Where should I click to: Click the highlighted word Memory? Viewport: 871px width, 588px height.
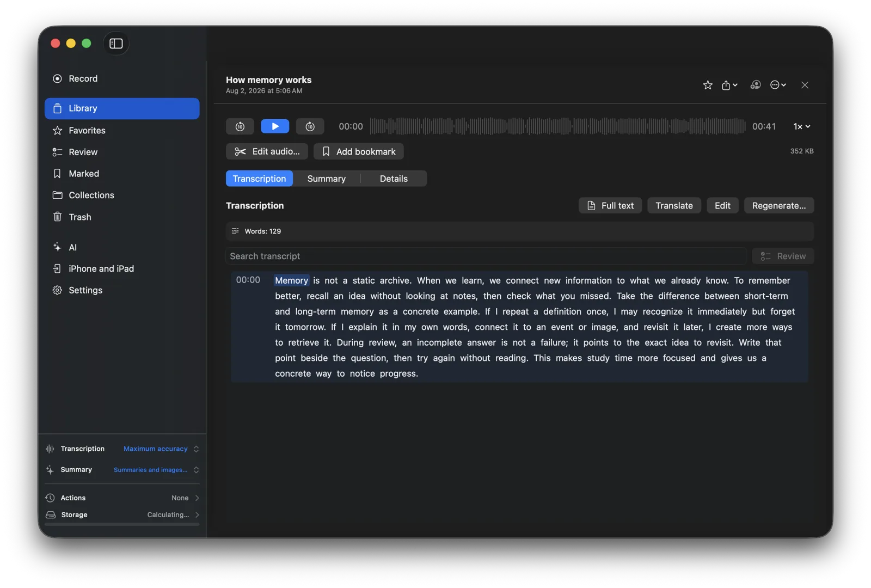[291, 280]
